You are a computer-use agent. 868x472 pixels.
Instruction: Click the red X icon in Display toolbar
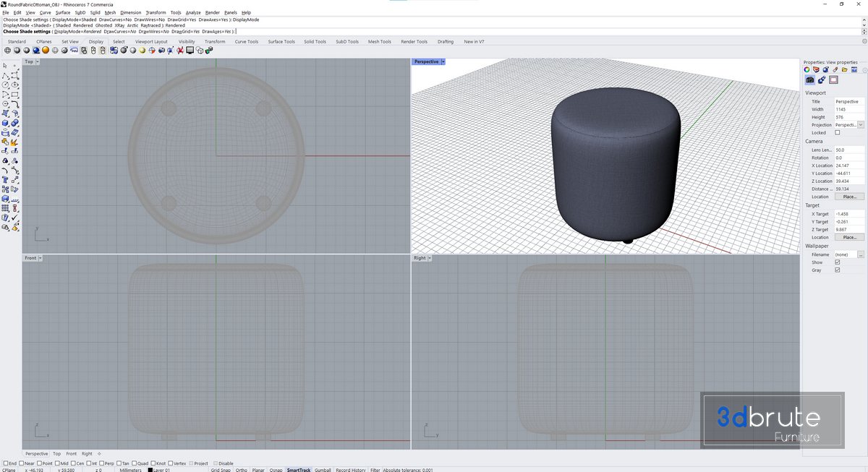180,51
